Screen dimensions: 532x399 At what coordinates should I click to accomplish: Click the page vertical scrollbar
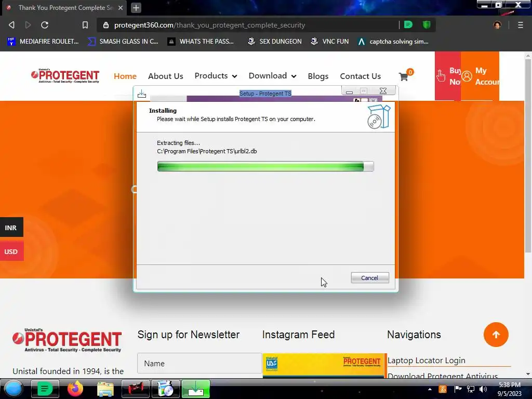528,155
